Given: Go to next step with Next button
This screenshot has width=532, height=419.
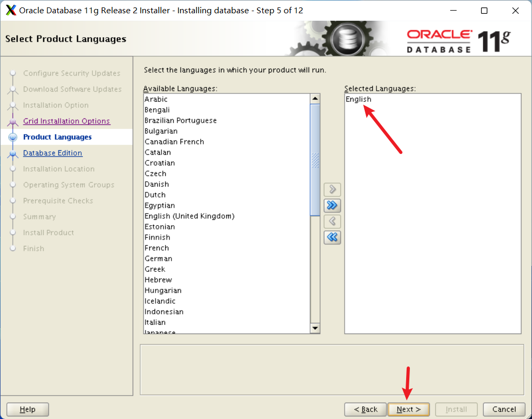Looking at the screenshot, I should click(408, 409).
